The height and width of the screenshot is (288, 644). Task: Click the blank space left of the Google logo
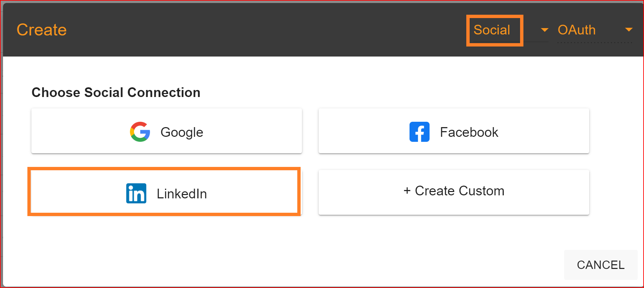[80, 131]
